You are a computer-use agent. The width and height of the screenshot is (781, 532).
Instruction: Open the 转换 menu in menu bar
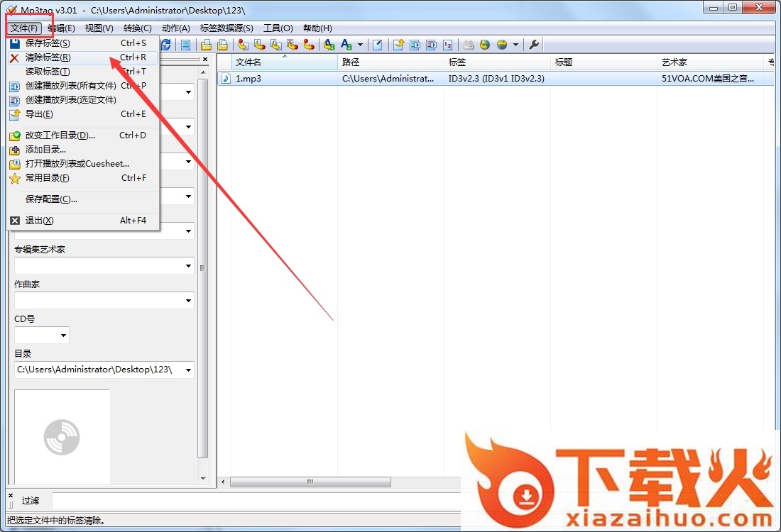pos(137,28)
